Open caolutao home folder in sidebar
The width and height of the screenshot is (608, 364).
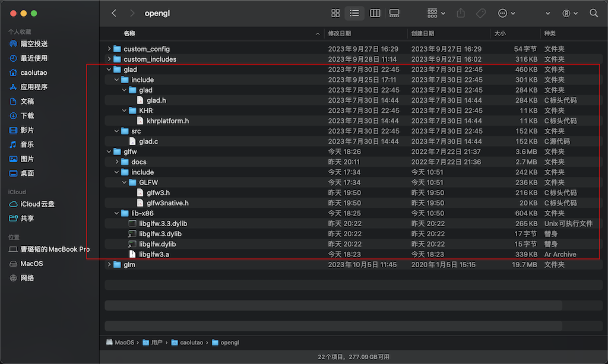[28, 72]
